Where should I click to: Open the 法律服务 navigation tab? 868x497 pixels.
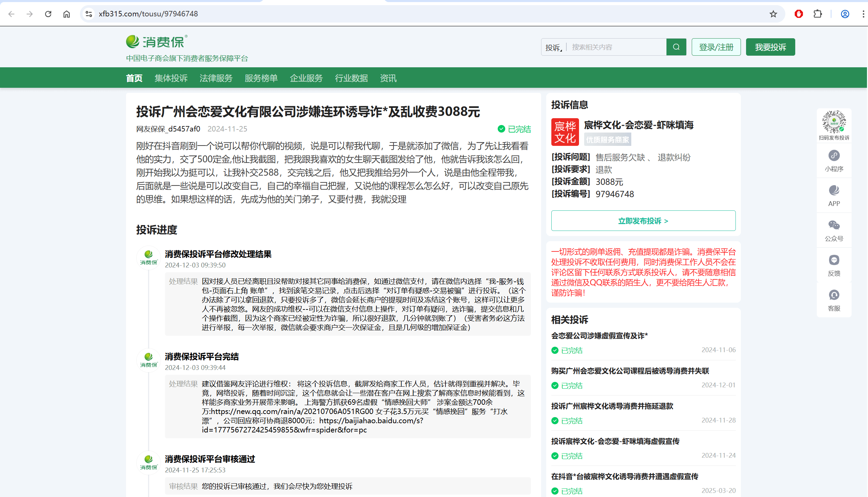(216, 78)
